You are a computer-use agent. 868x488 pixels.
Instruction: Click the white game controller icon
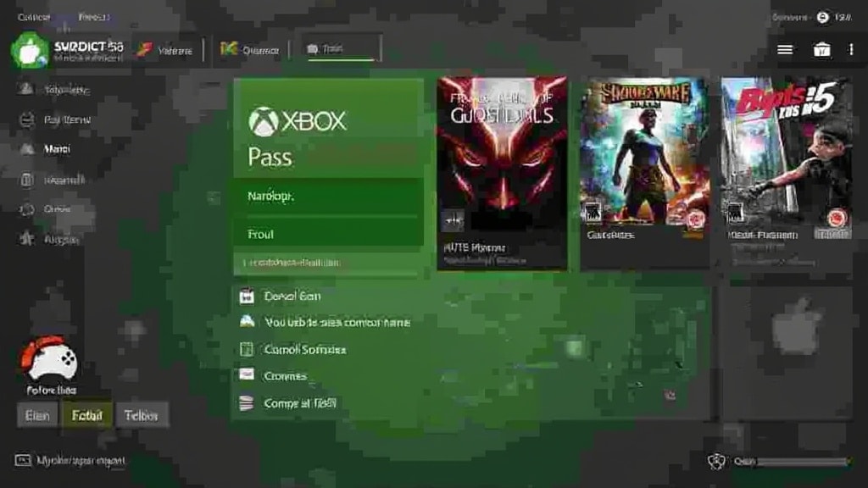(50, 358)
